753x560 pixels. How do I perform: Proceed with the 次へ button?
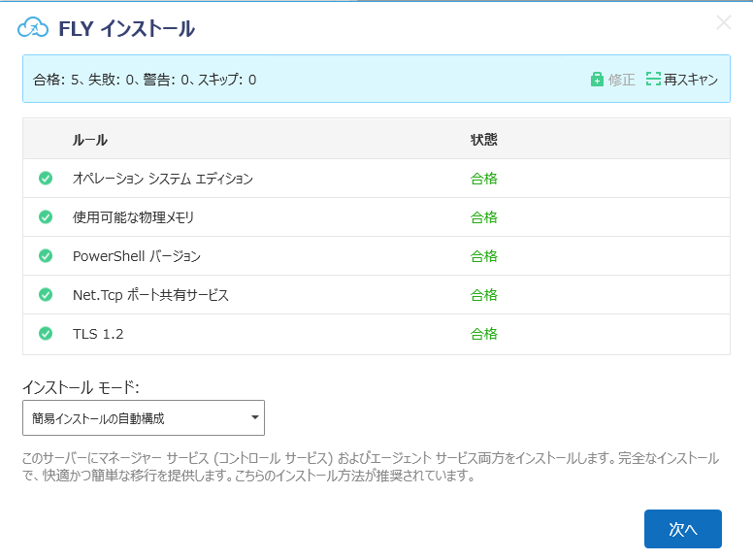point(683,529)
